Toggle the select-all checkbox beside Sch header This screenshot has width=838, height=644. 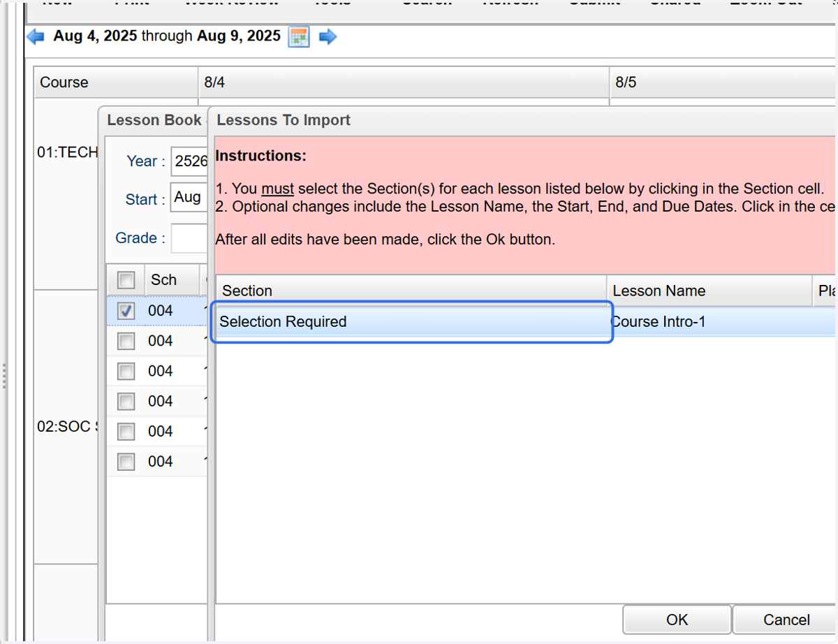(126, 280)
